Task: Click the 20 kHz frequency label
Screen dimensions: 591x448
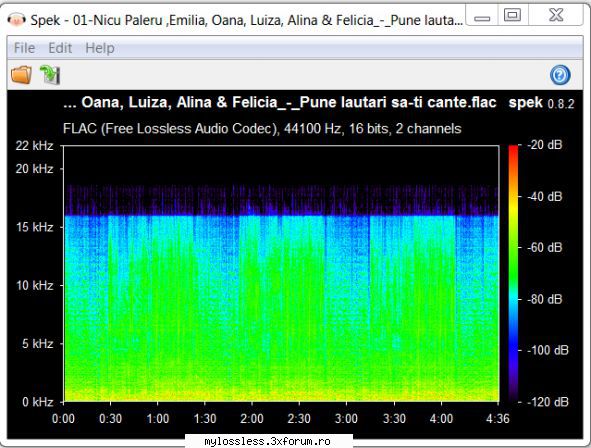Action: tap(34, 168)
